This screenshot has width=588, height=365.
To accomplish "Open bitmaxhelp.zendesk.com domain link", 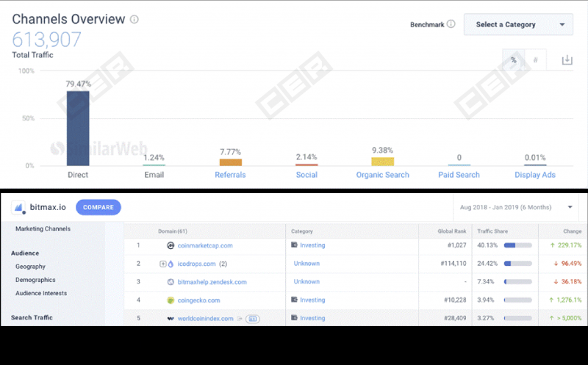I will click(x=212, y=282).
